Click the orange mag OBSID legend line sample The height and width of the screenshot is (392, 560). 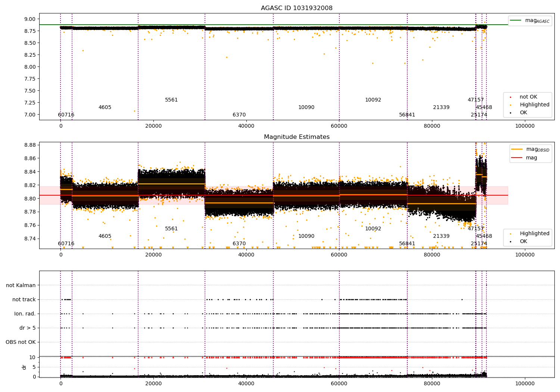517,149
